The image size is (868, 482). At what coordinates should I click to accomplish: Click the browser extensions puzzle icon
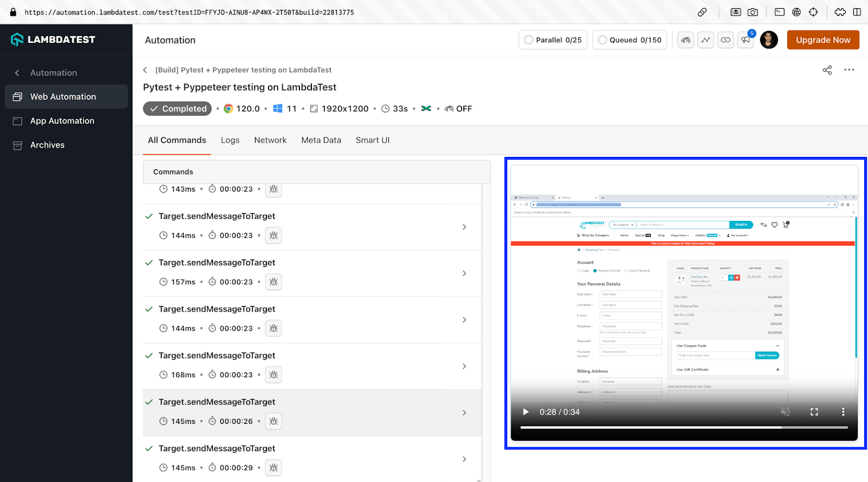840,12
